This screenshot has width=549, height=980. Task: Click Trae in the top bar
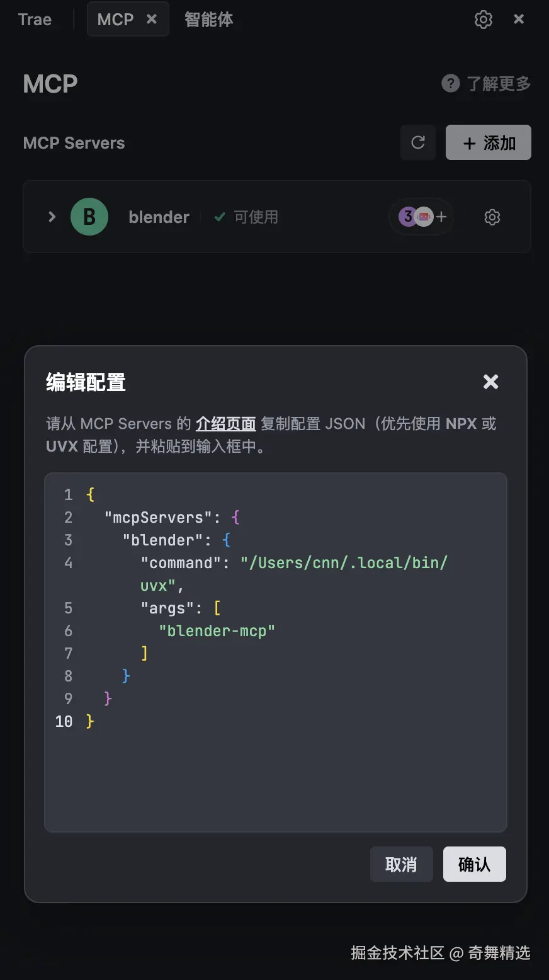pos(35,20)
